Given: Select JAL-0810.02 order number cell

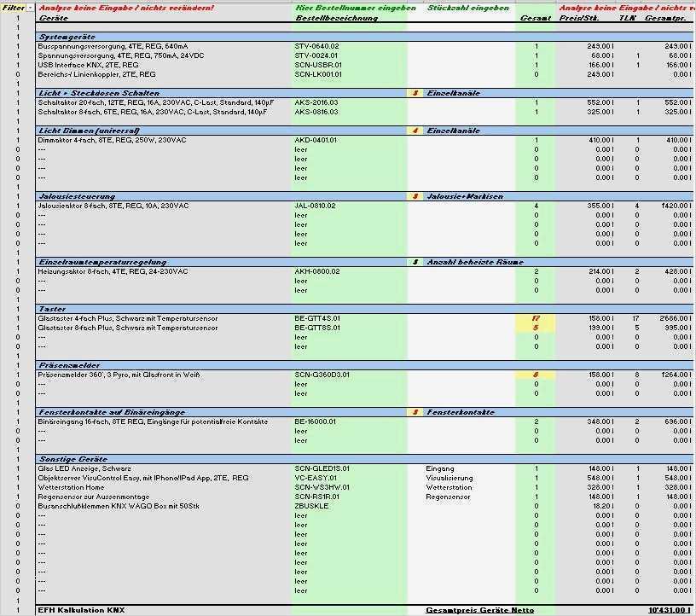Looking at the screenshot, I should pyautogui.click(x=350, y=206).
